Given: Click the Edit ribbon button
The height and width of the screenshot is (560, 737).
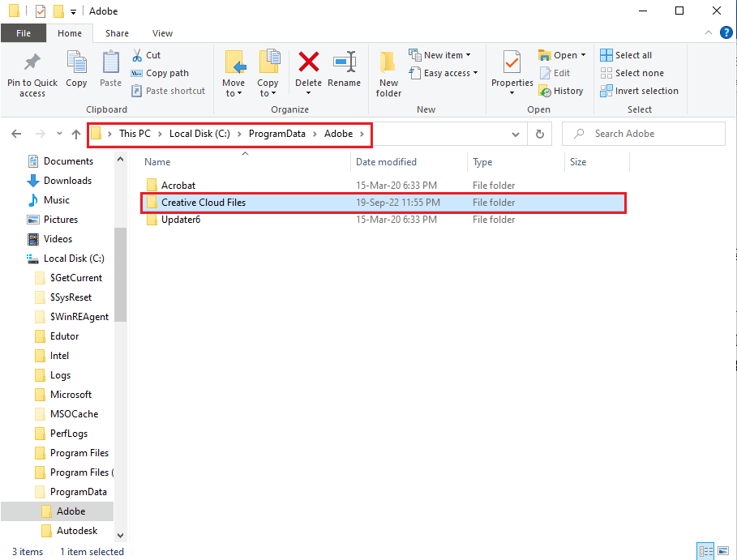Looking at the screenshot, I should (555, 73).
